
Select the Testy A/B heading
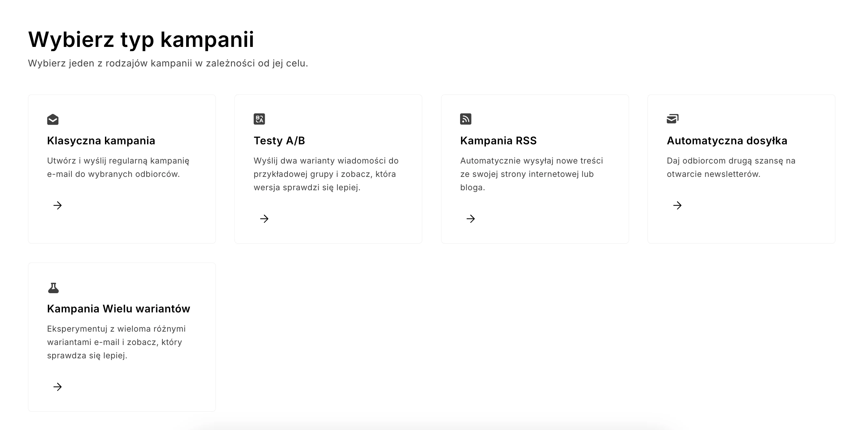click(x=279, y=141)
